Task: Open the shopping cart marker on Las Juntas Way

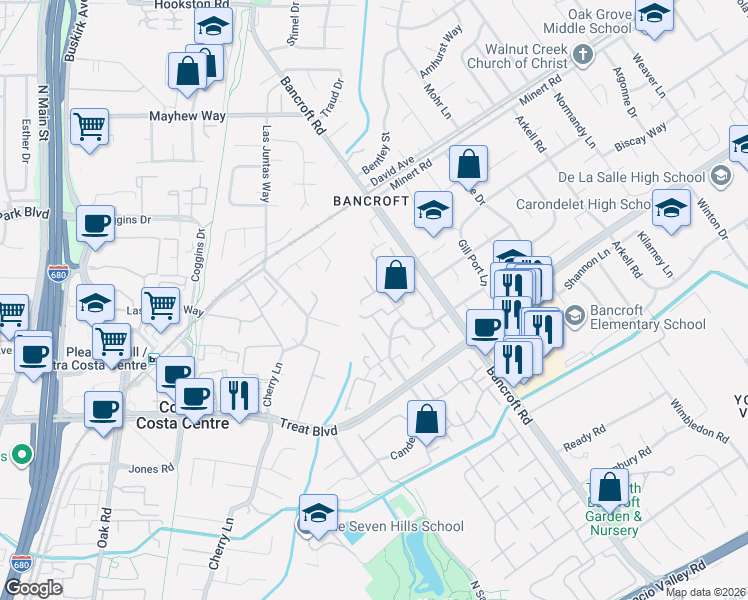Action: pos(161,306)
